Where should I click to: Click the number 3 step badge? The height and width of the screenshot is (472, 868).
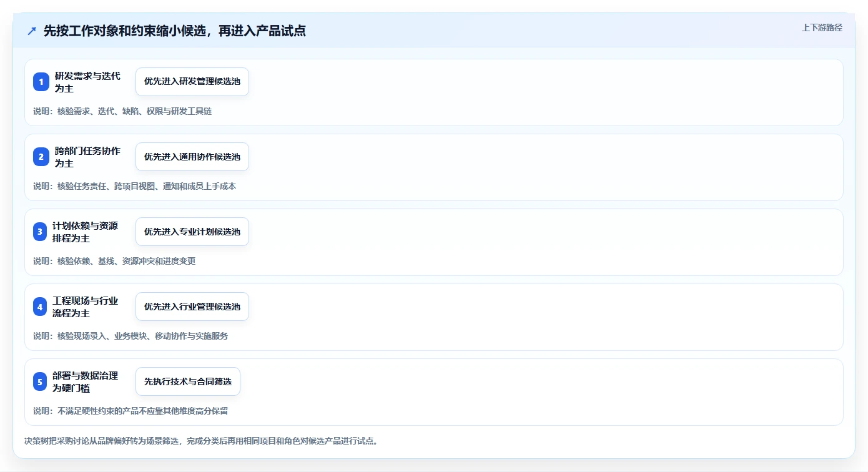pos(41,232)
